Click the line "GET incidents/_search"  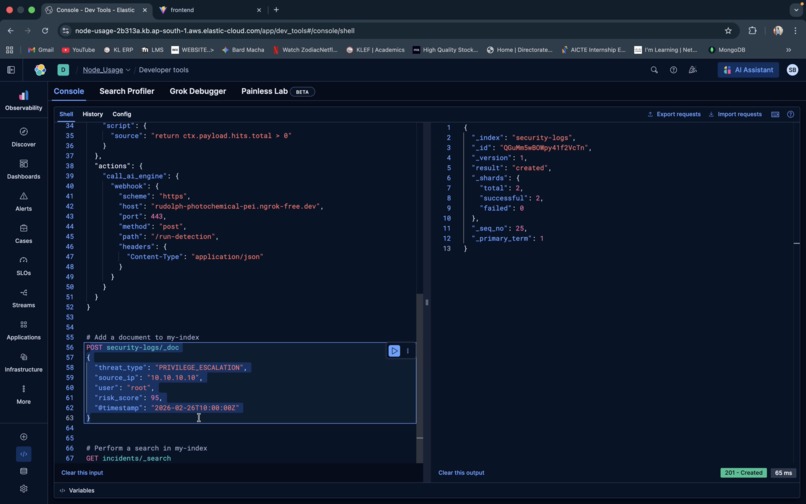point(129,458)
